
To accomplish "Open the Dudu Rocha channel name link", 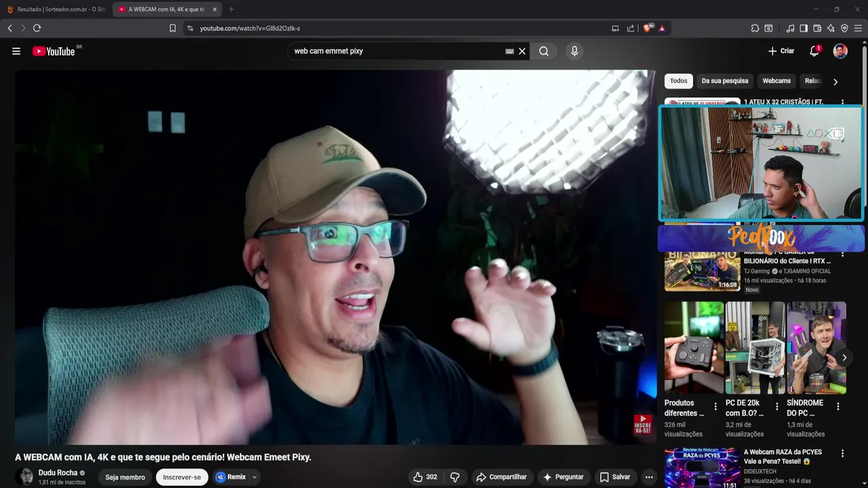I will pyautogui.click(x=58, y=473).
